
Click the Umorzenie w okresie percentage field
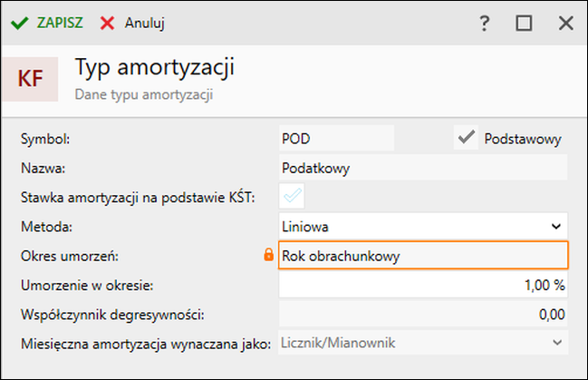[423, 285]
